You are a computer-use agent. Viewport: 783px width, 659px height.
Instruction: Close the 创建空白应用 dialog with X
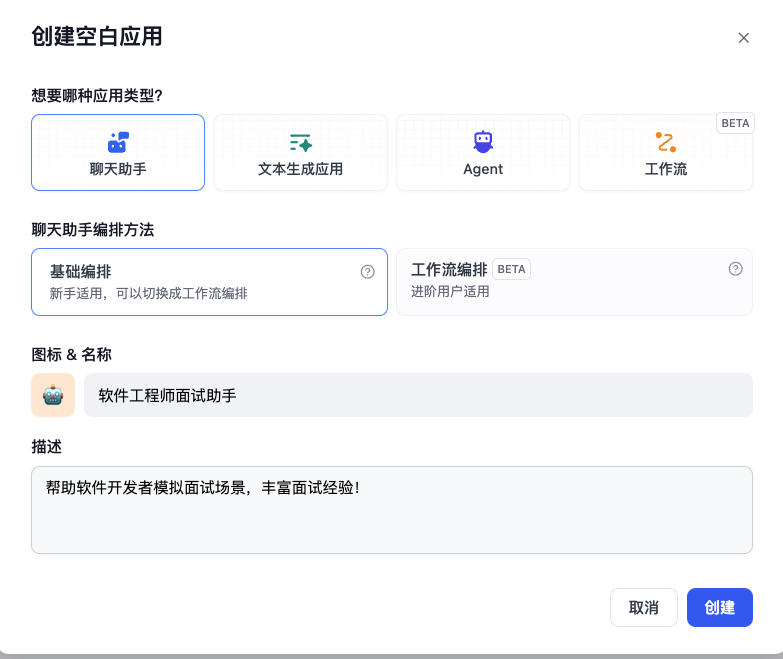(743, 38)
